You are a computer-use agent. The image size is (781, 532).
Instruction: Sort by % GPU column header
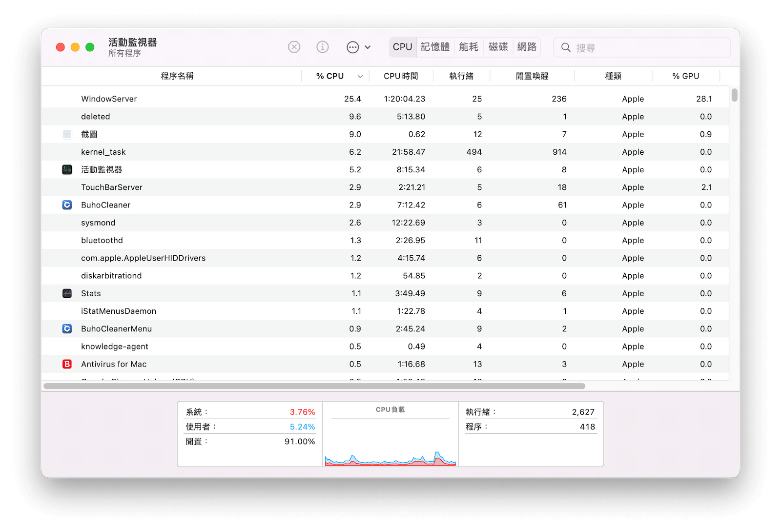[x=686, y=76]
